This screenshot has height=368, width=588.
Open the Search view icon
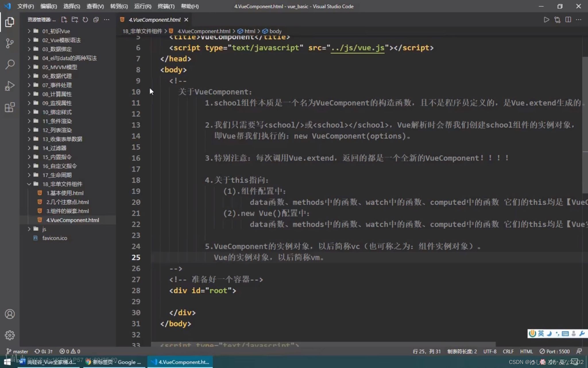9,64
